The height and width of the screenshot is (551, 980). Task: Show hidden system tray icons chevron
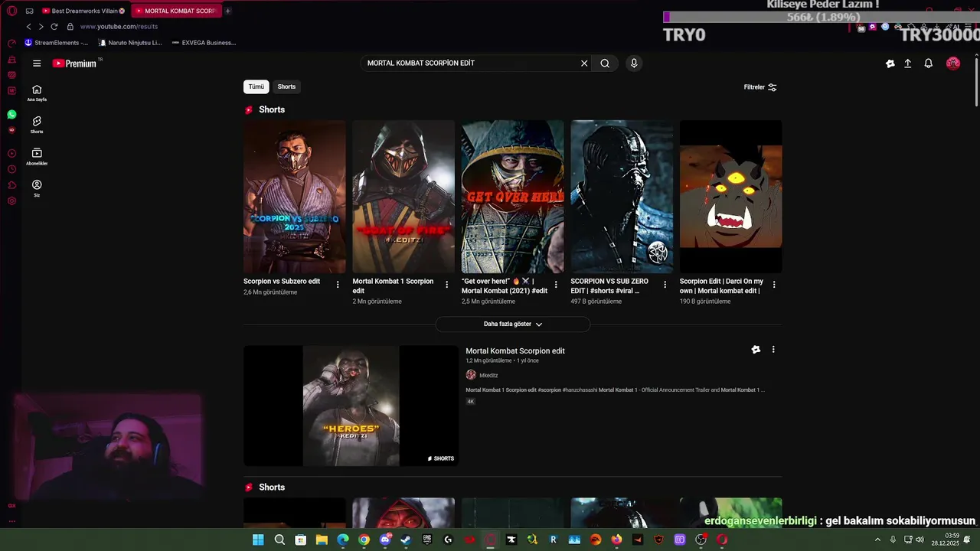tap(877, 540)
